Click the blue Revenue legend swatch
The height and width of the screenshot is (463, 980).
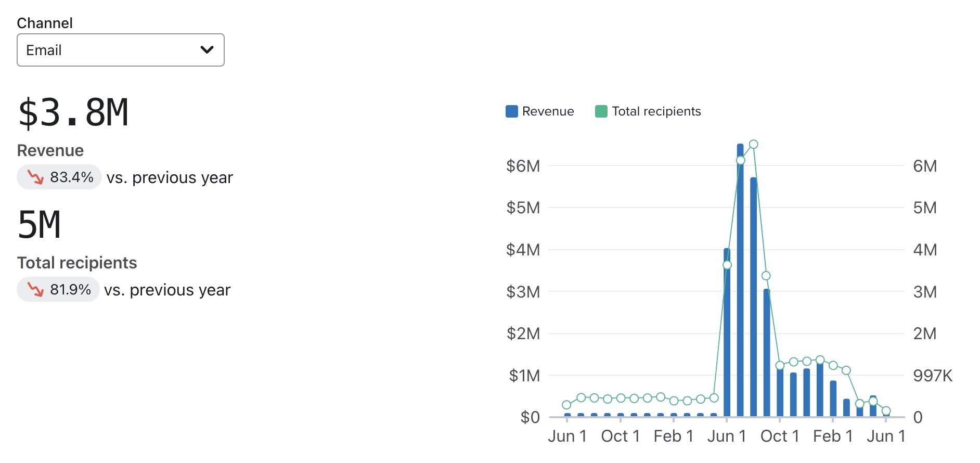[511, 111]
